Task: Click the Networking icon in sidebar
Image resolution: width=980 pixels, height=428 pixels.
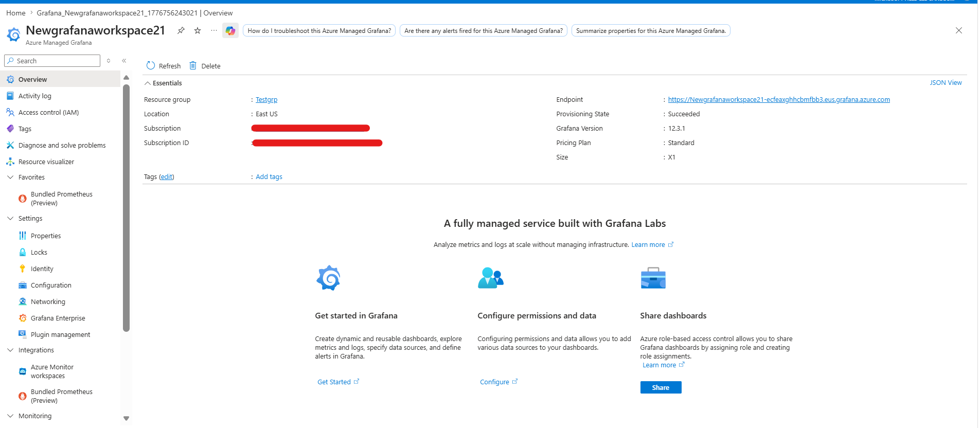Action: 23,301
